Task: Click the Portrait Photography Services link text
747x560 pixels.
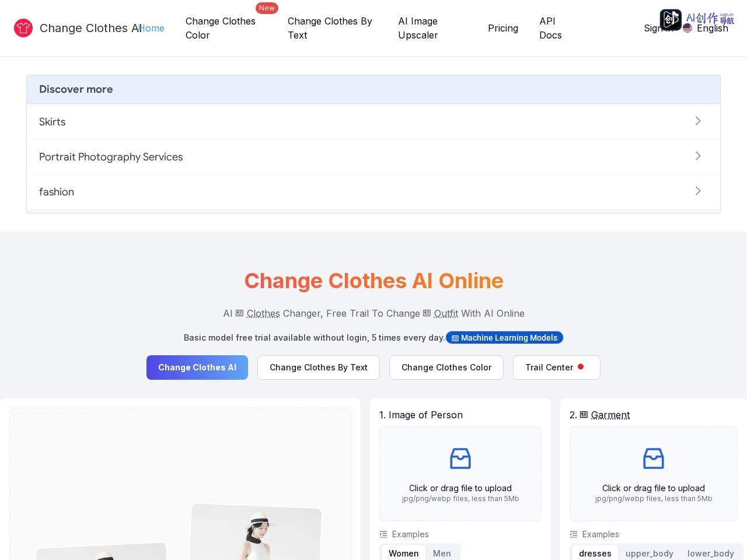Action: 111,157
